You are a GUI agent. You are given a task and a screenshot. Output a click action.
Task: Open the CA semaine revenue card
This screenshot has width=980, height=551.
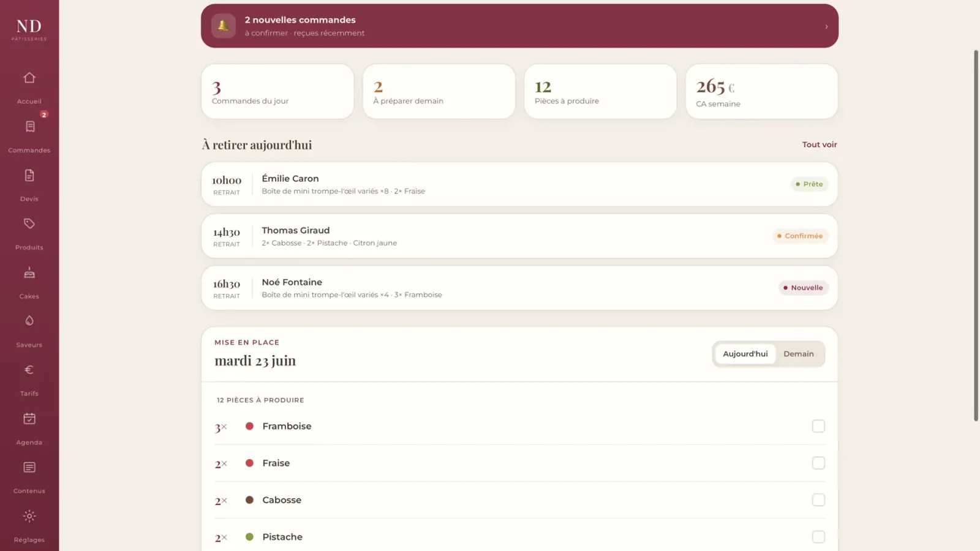(761, 91)
